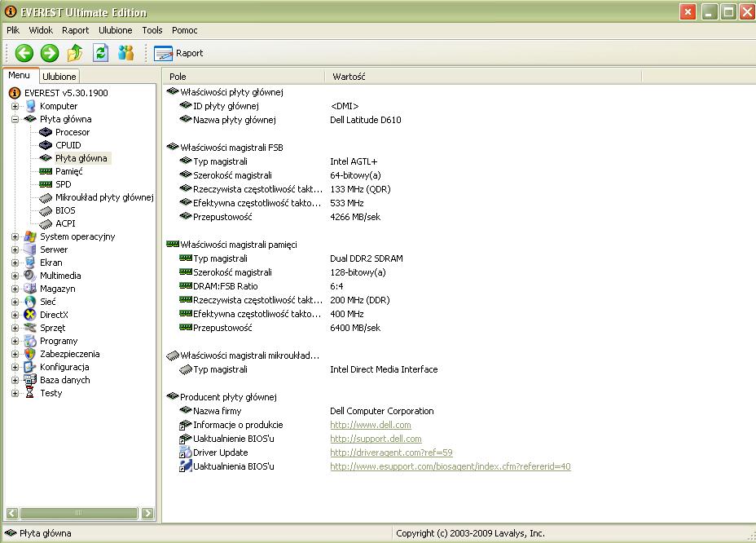Open the Raport toolbar button
The image size is (756, 543).
pyautogui.click(x=178, y=53)
